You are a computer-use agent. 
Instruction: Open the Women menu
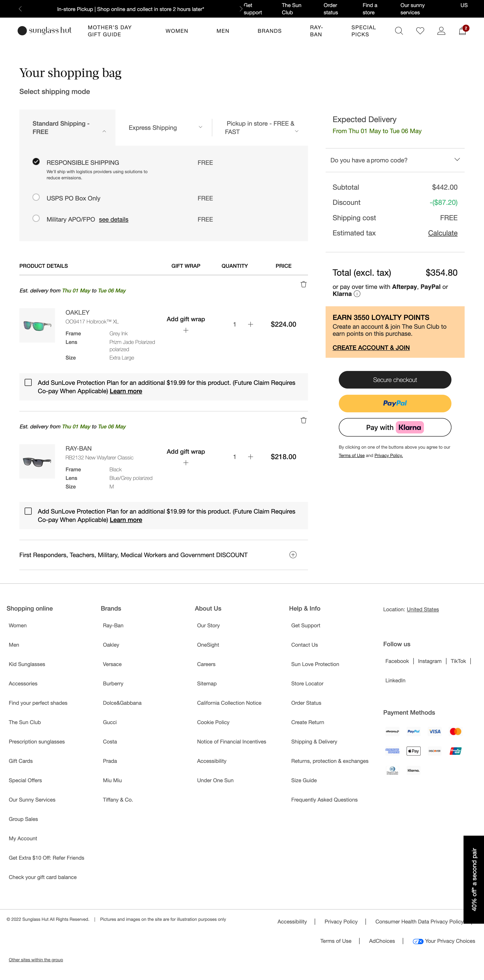(177, 31)
